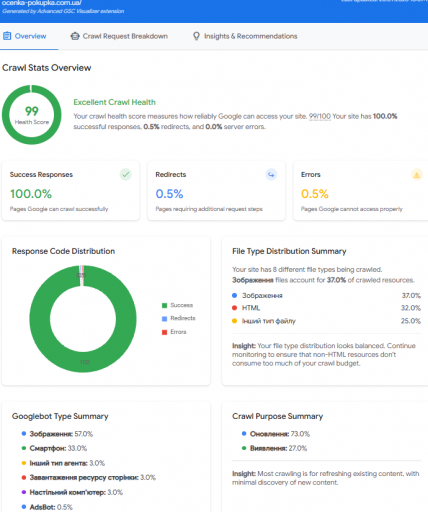The image size is (428, 512).
Task: Toggle Success legend in Response Code chart
Action: point(177,305)
